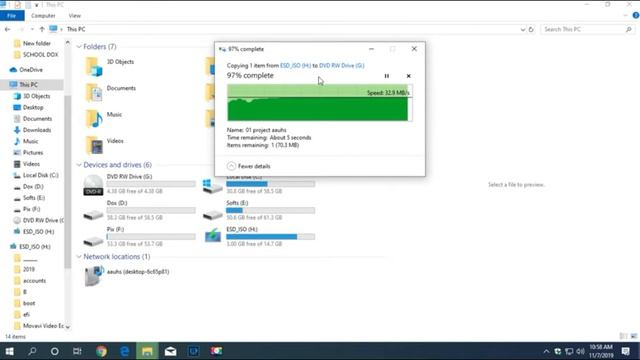The image size is (640, 360).
Task: Open the Computer ribbon tab
Action: pos(43,16)
